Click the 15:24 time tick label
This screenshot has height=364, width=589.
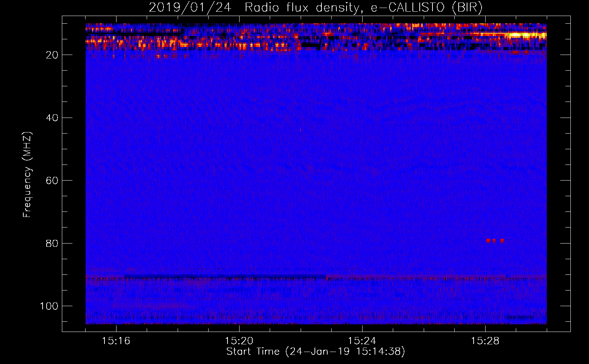click(x=362, y=341)
